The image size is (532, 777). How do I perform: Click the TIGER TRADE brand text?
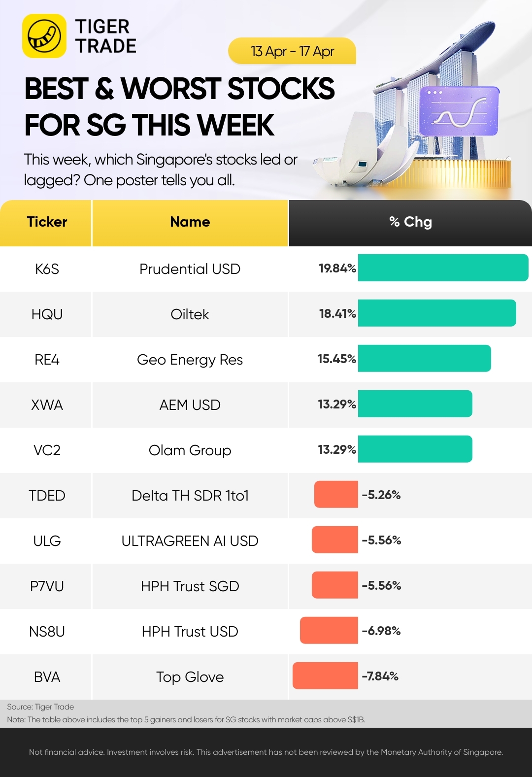click(105, 36)
